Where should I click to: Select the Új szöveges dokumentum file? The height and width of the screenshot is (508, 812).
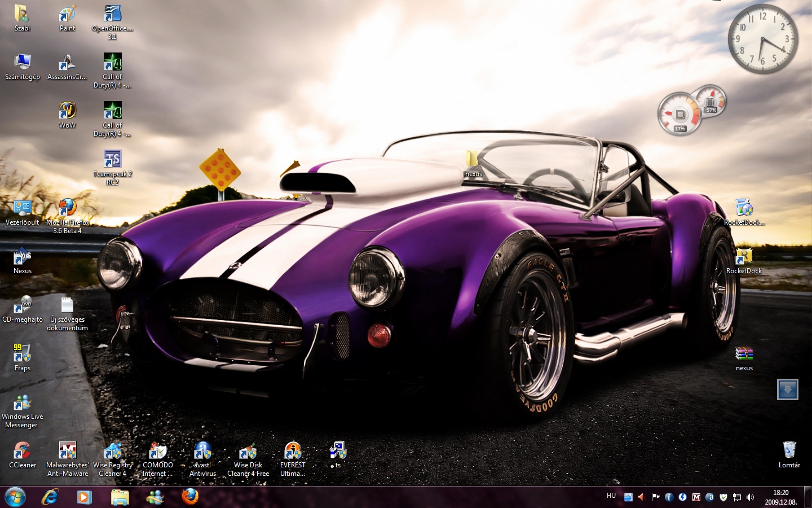(x=67, y=314)
